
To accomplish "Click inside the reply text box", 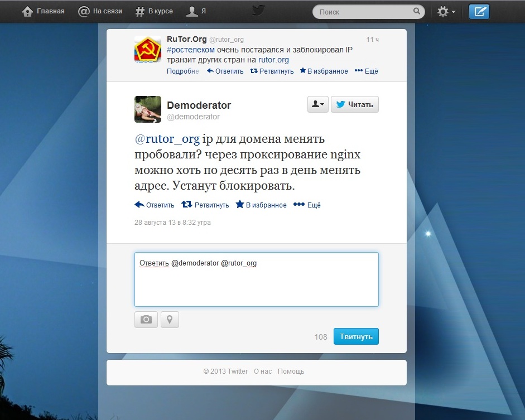I will coord(256,284).
